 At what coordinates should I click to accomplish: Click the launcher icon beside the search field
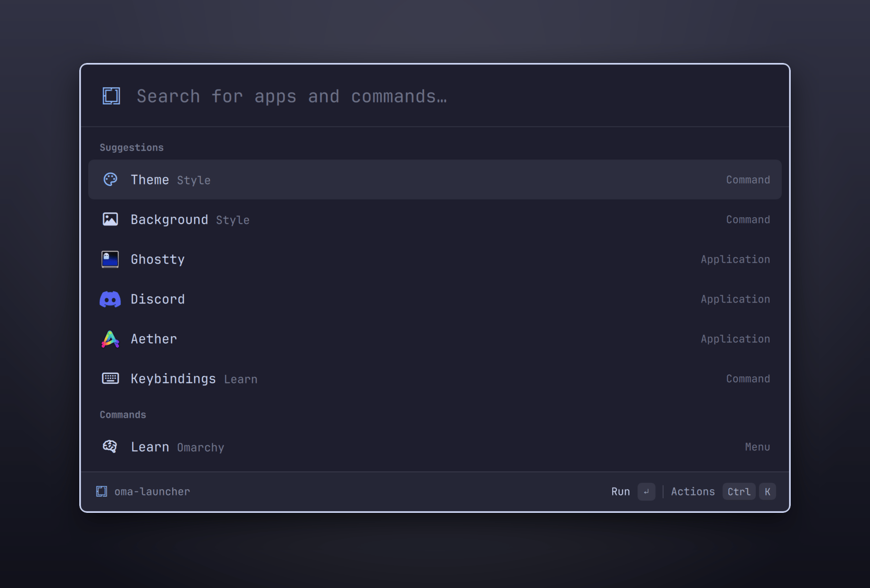click(x=111, y=96)
